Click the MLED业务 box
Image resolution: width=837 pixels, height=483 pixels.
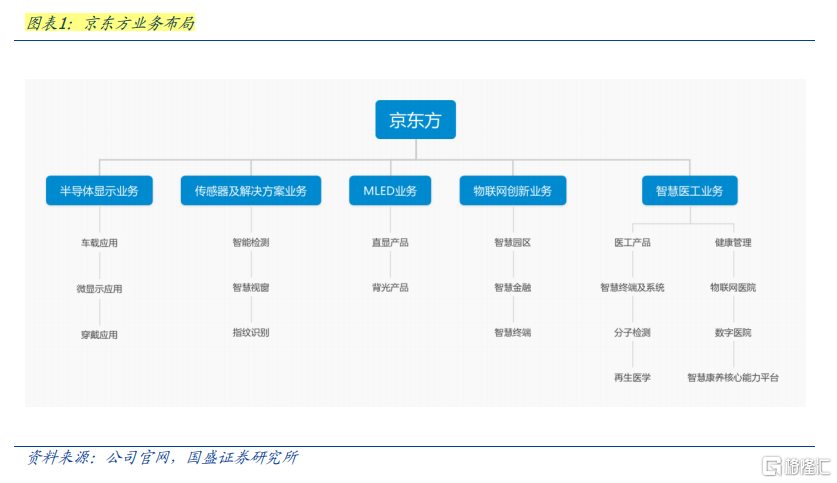(x=390, y=191)
